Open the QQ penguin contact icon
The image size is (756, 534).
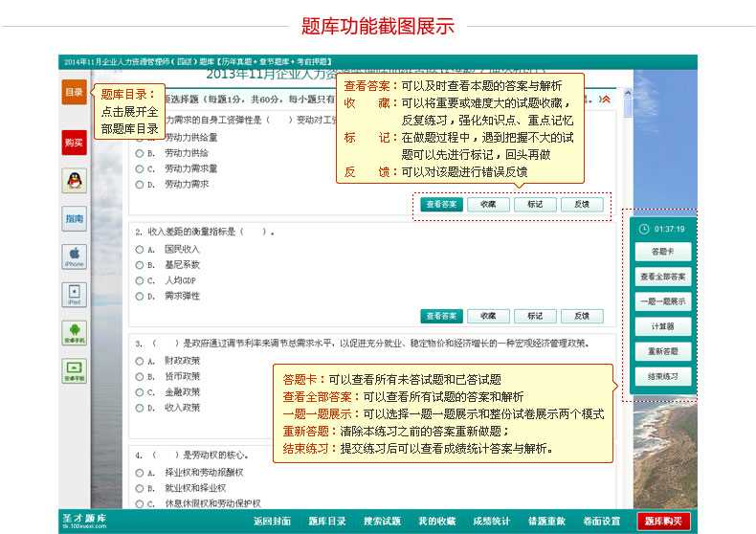click(x=74, y=180)
